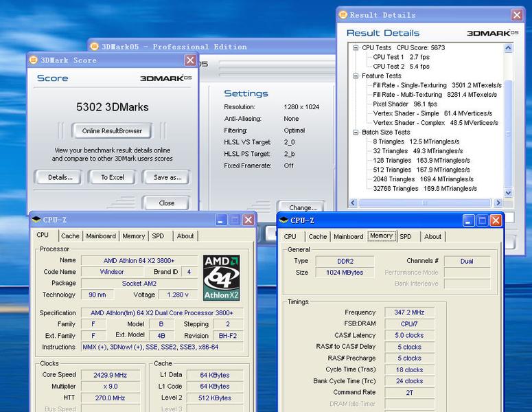Select the Pixel Shader 96.1 fps row
532x412 pixels.
[405, 104]
